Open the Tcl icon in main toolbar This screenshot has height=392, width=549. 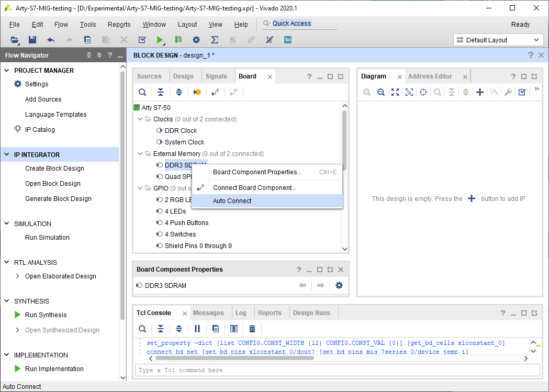point(288,40)
